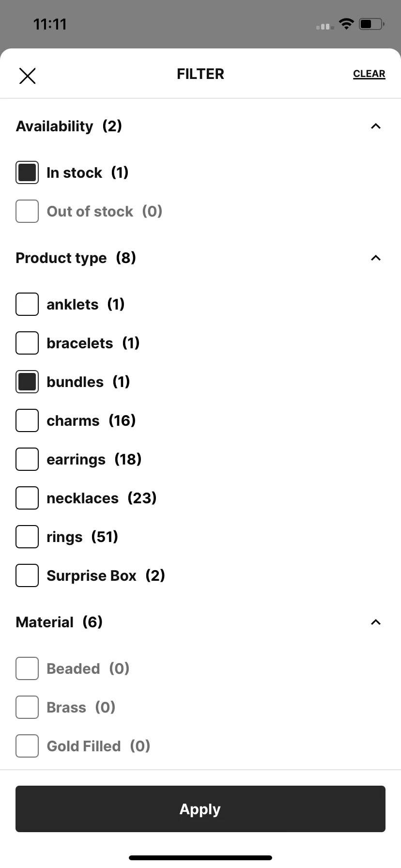This screenshot has width=401, height=868.
Task: Enable the anklets filter checkbox
Action: (27, 304)
